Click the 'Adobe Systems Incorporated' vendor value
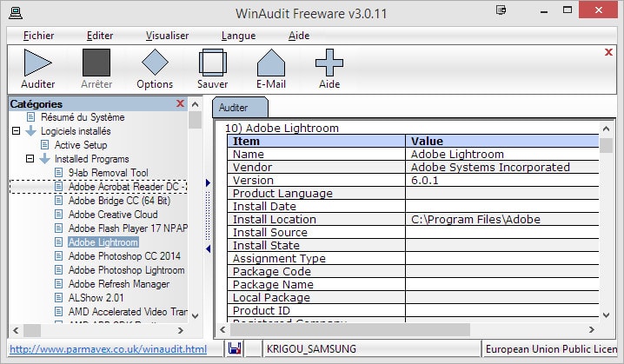 point(490,167)
